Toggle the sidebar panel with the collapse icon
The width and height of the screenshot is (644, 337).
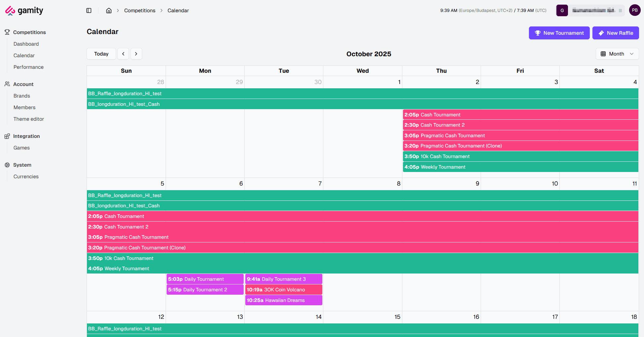click(89, 10)
